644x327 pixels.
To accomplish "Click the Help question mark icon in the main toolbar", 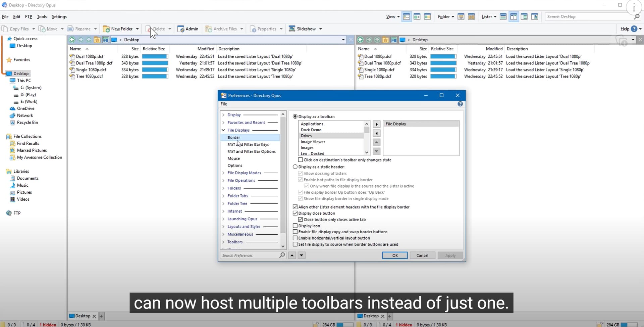I will point(634,29).
